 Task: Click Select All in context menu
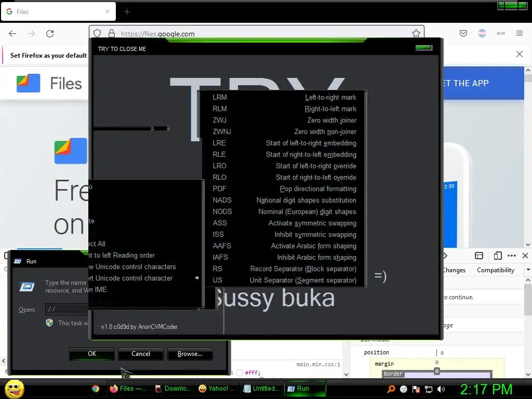[x=145, y=244]
